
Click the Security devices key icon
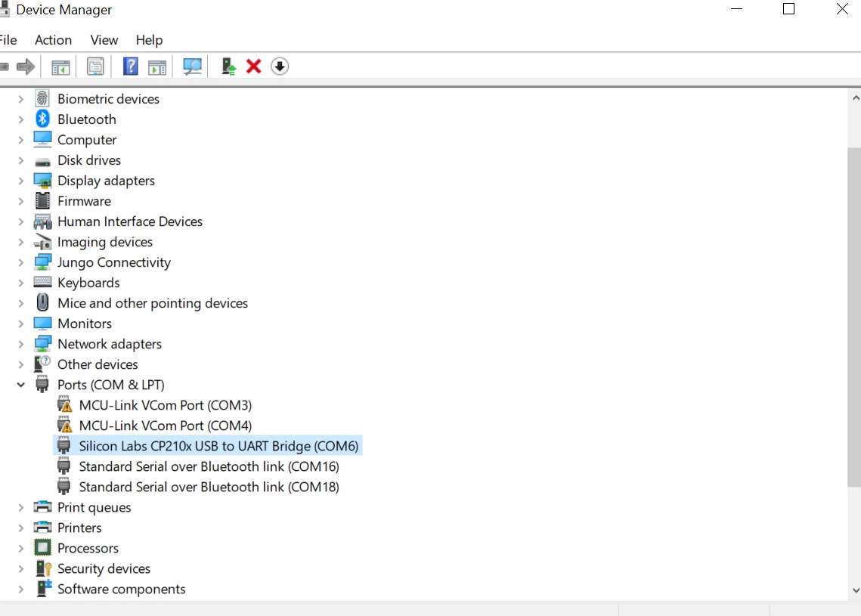(43, 568)
